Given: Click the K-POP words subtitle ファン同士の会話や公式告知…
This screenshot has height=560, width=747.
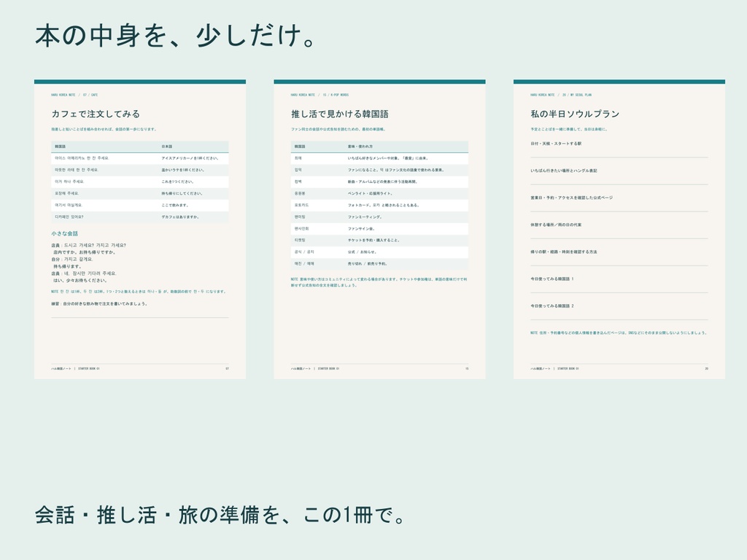Looking at the screenshot, I should (x=338, y=130).
